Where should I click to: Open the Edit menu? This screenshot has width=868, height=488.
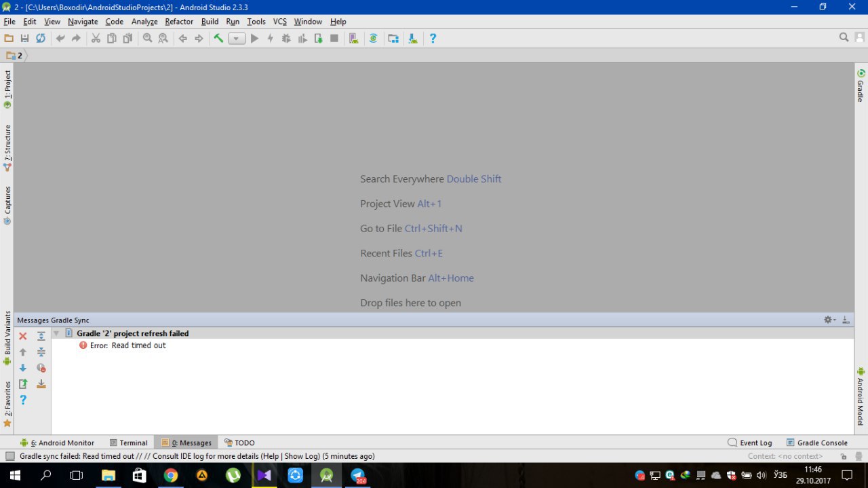coord(30,22)
